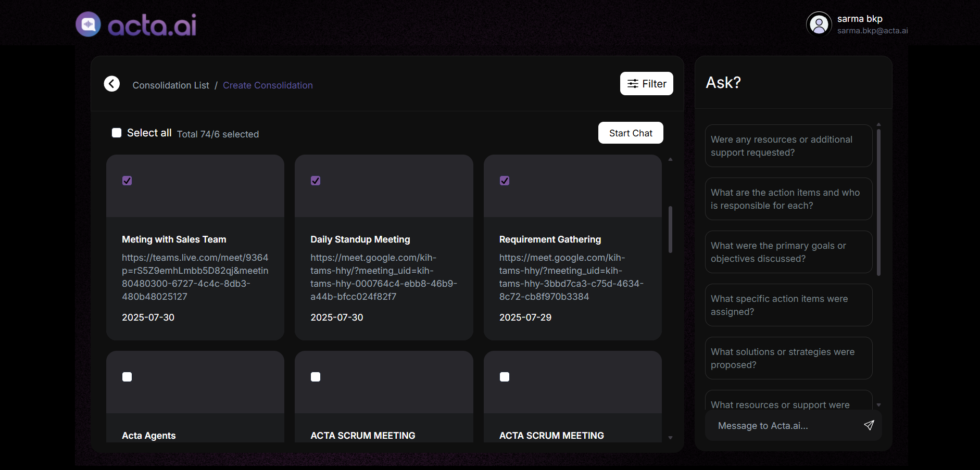Image resolution: width=980 pixels, height=470 pixels.
Task: Click the paper plane send icon
Action: point(869,425)
